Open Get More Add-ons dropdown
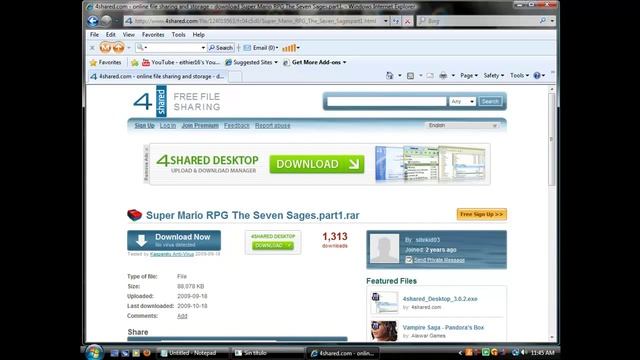 (315, 62)
